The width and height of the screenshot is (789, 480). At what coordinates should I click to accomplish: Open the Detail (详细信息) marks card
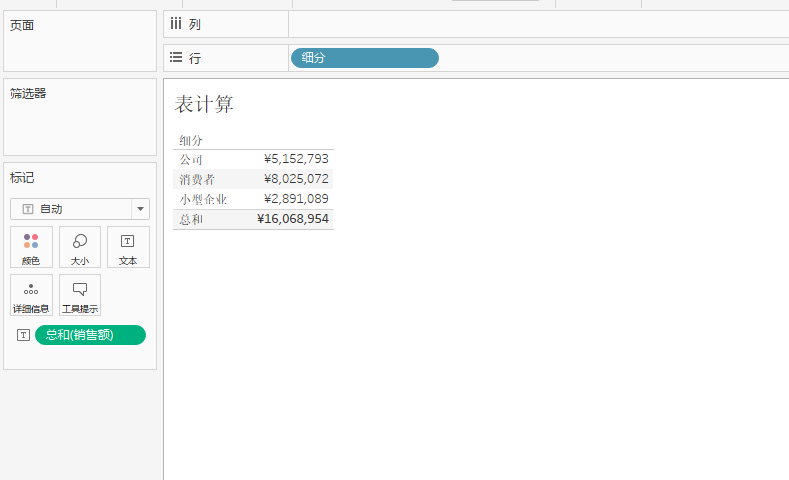[x=31, y=295]
